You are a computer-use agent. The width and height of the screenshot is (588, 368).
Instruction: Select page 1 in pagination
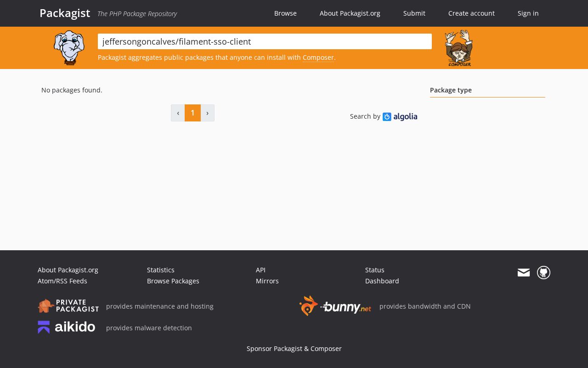tap(192, 113)
